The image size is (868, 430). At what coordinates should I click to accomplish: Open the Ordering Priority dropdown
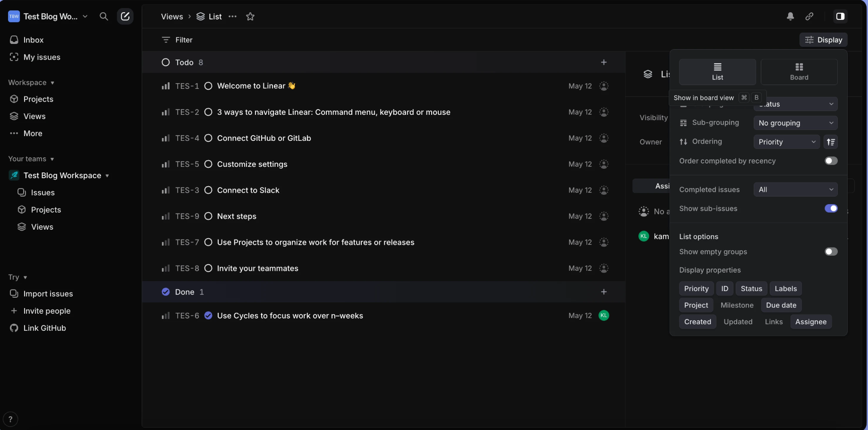pos(787,142)
